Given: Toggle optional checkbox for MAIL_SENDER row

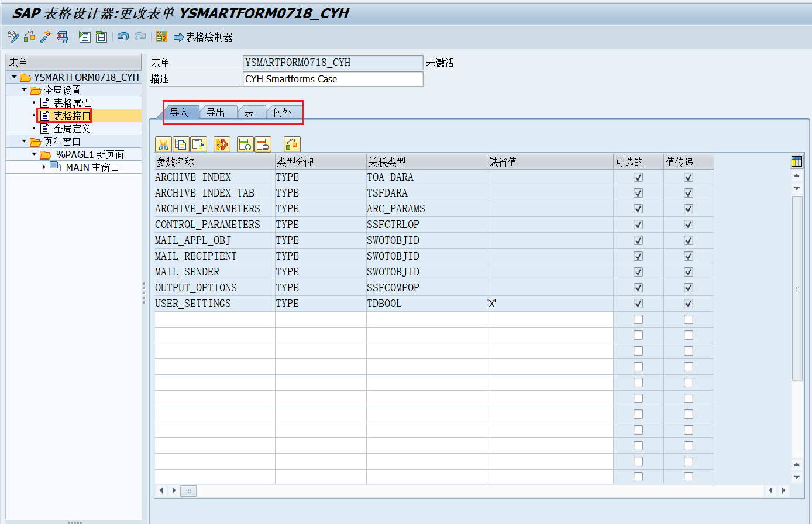Looking at the screenshot, I should tap(638, 272).
